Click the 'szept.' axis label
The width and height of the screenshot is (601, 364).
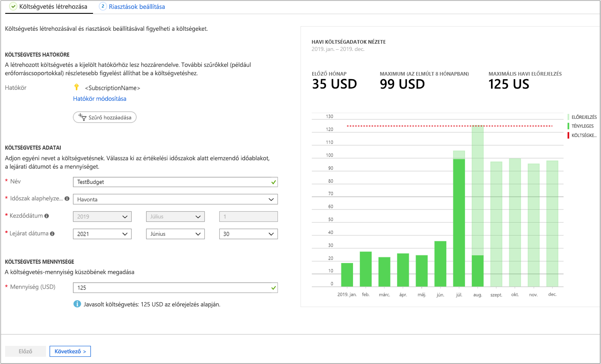[x=496, y=295]
